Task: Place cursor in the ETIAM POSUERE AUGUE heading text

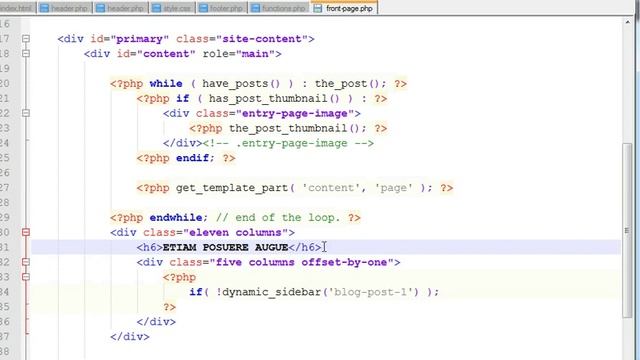Action: click(225, 247)
